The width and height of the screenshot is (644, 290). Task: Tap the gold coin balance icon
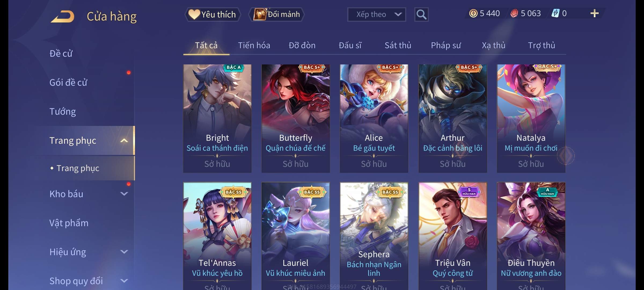(473, 13)
